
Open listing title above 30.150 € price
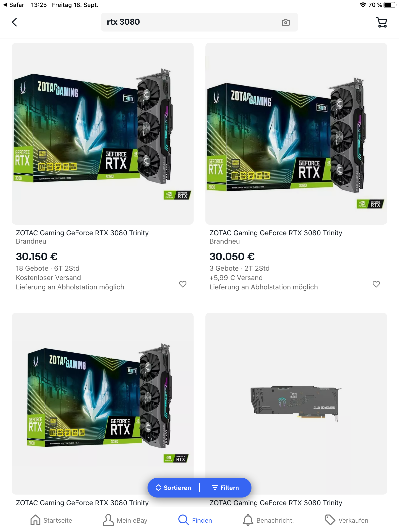tap(82, 233)
